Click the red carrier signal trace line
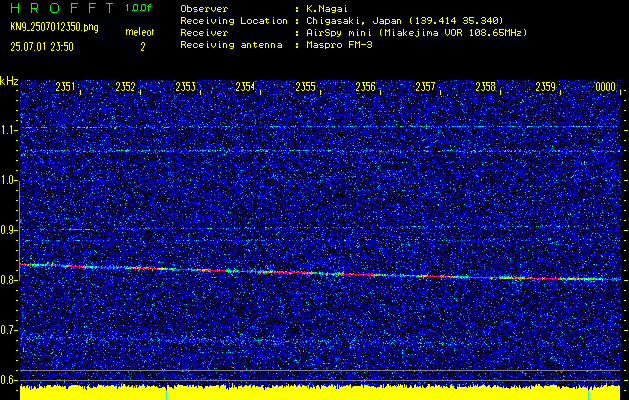629x400 pixels. 320,272
